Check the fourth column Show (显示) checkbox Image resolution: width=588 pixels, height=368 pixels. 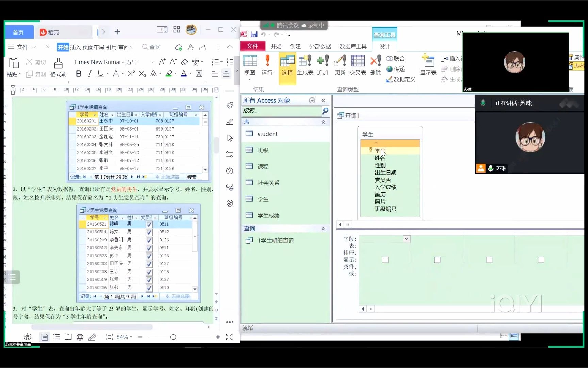[x=541, y=260]
